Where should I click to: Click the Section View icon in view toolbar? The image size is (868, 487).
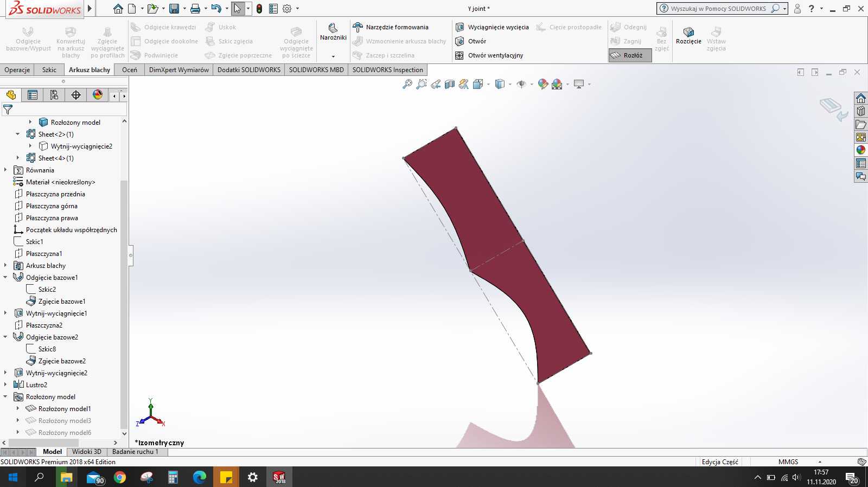pyautogui.click(x=450, y=84)
